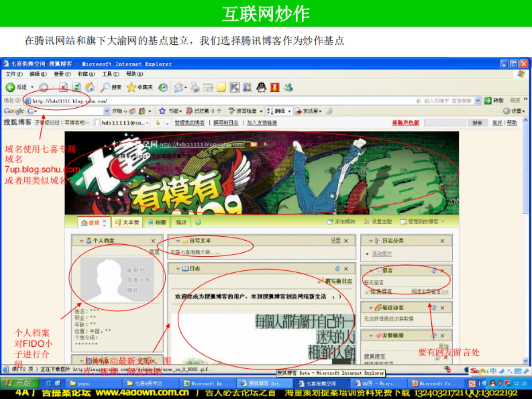
Task: Refresh the page with the Refresh icon
Action: click(x=76, y=87)
